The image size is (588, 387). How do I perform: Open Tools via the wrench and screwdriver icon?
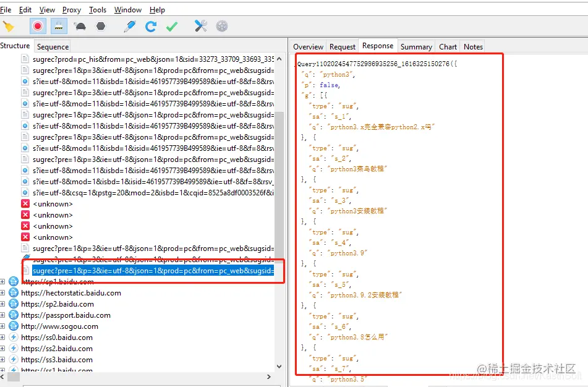click(200, 26)
